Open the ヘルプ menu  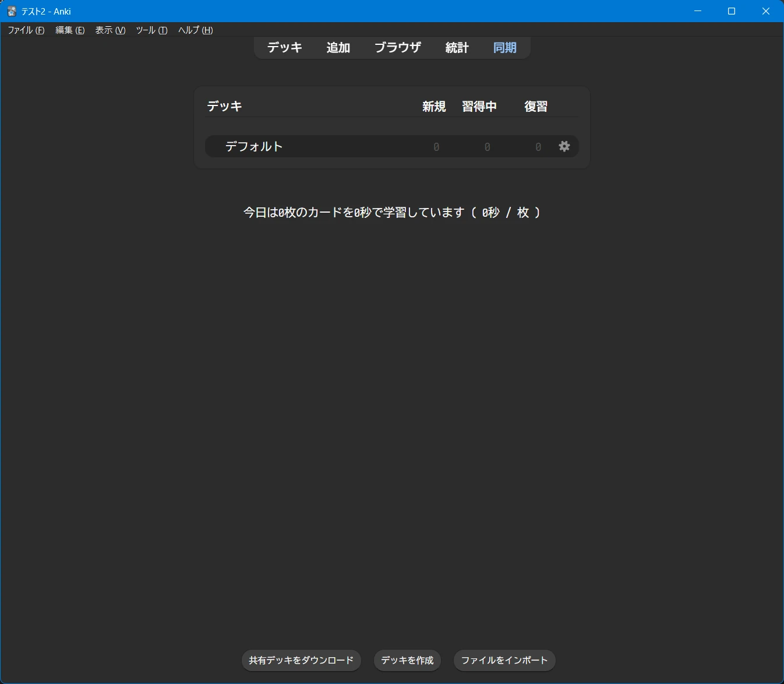point(195,30)
